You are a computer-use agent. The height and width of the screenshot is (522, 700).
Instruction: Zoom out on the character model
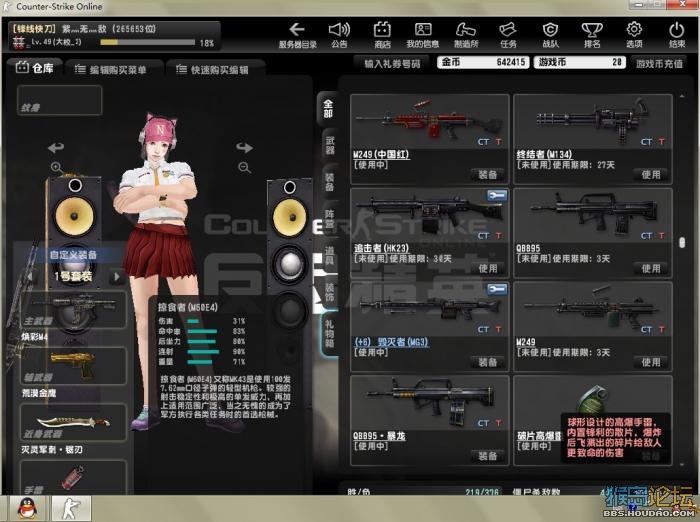click(244, 168)
